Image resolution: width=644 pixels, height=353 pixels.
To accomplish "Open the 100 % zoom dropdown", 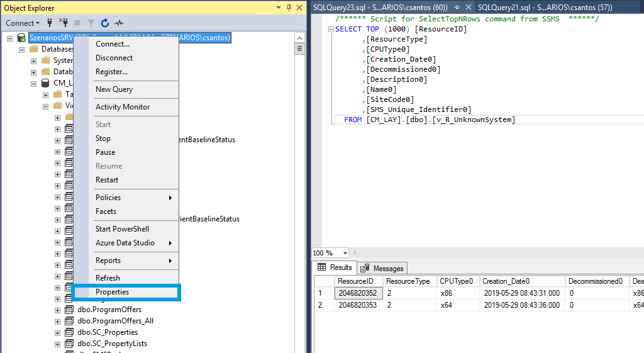I will [345, 253].
